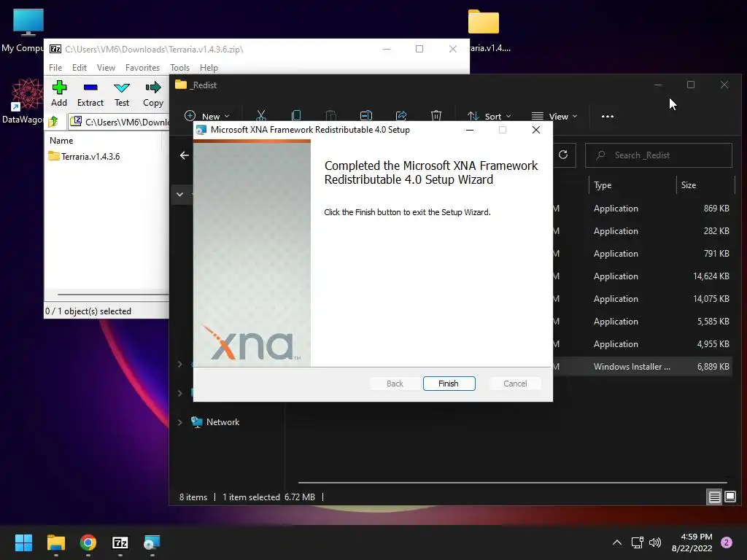Open Help menu in 7-Zip
This screenshot has width=747, height=560.
click(x=209, y=68)
